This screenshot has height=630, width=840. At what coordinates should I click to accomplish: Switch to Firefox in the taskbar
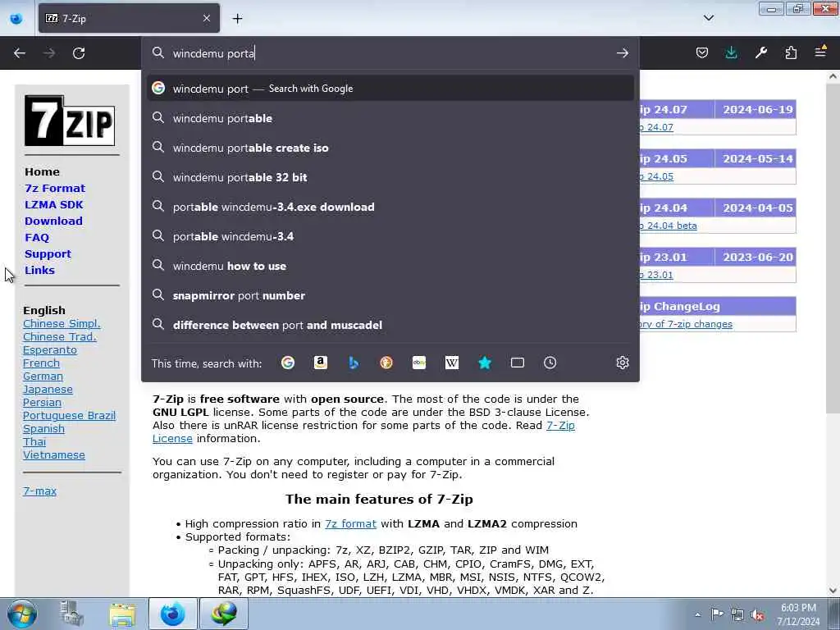click(172, 614)
